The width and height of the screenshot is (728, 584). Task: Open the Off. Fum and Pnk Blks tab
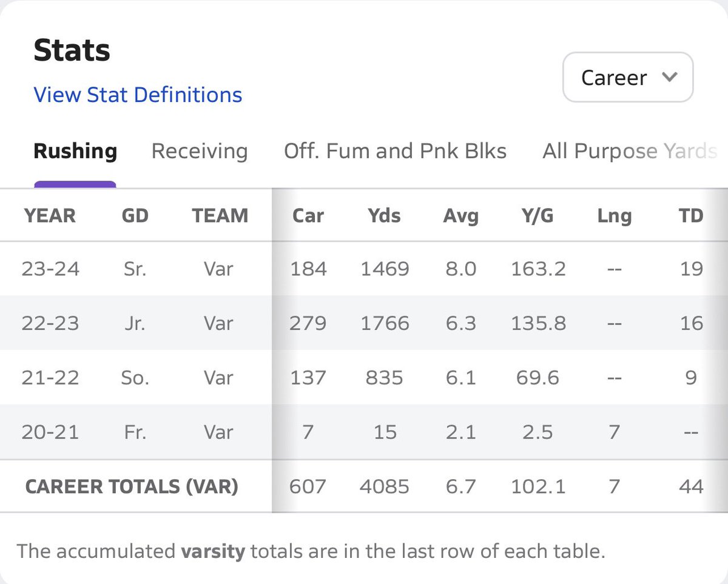[x=395, y=151]
